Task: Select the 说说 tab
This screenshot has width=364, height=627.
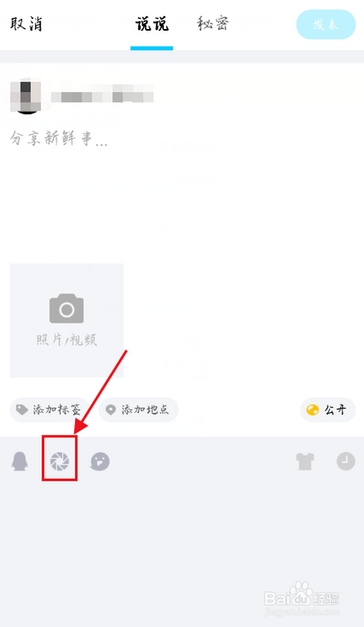Action: (152, 24)
